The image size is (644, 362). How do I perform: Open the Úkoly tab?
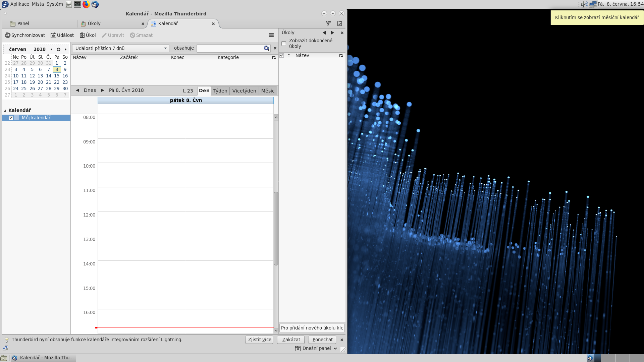[94, 23]
